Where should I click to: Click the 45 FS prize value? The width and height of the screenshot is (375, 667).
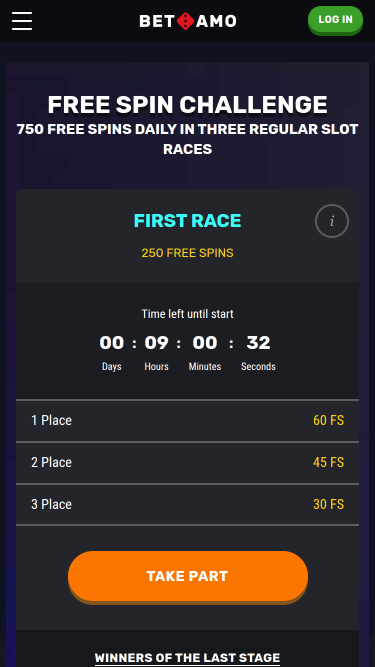click(328, 462)
